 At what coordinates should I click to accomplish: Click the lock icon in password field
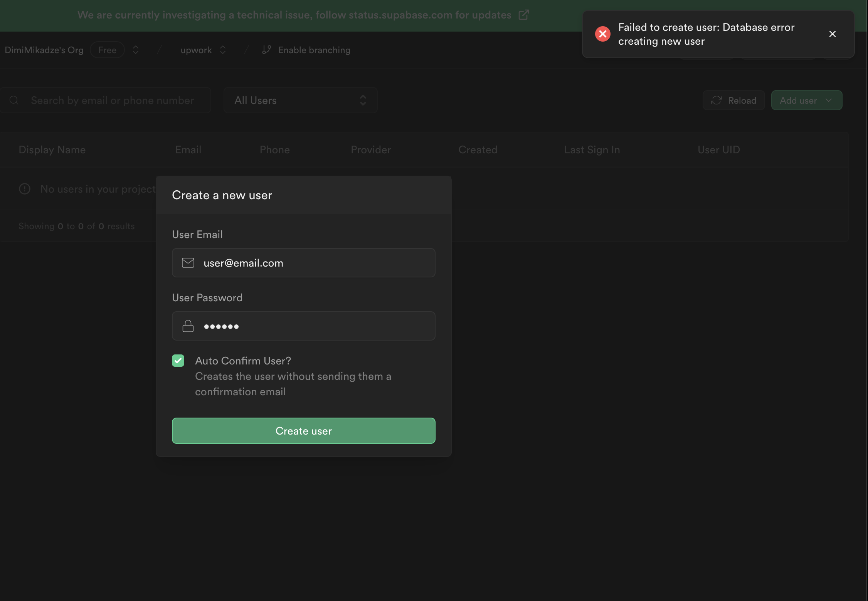pos(188,326)
